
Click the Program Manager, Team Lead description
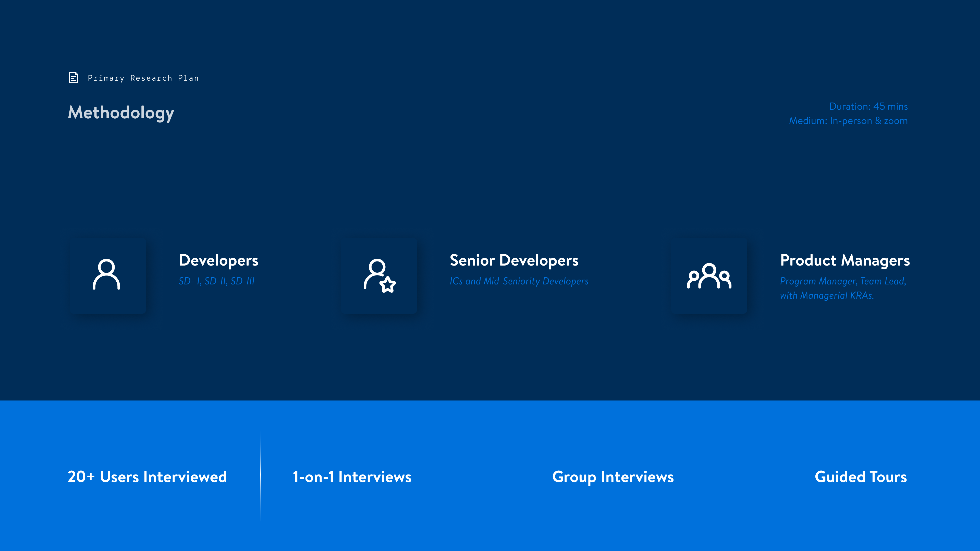point(843,288)
